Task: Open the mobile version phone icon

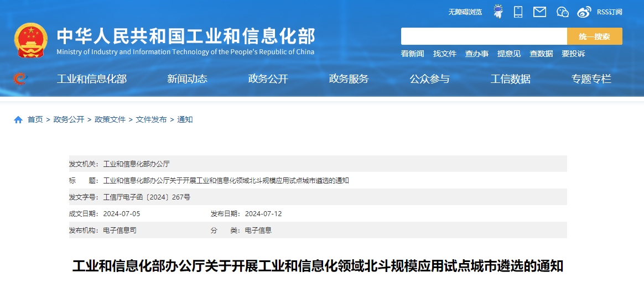Action: pyautogui.click(x=518, y=12)
